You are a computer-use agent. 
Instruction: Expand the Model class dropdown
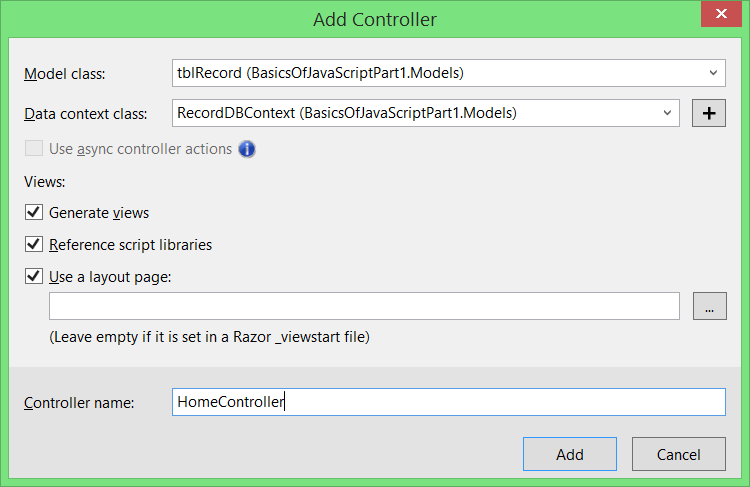point(712,73)
